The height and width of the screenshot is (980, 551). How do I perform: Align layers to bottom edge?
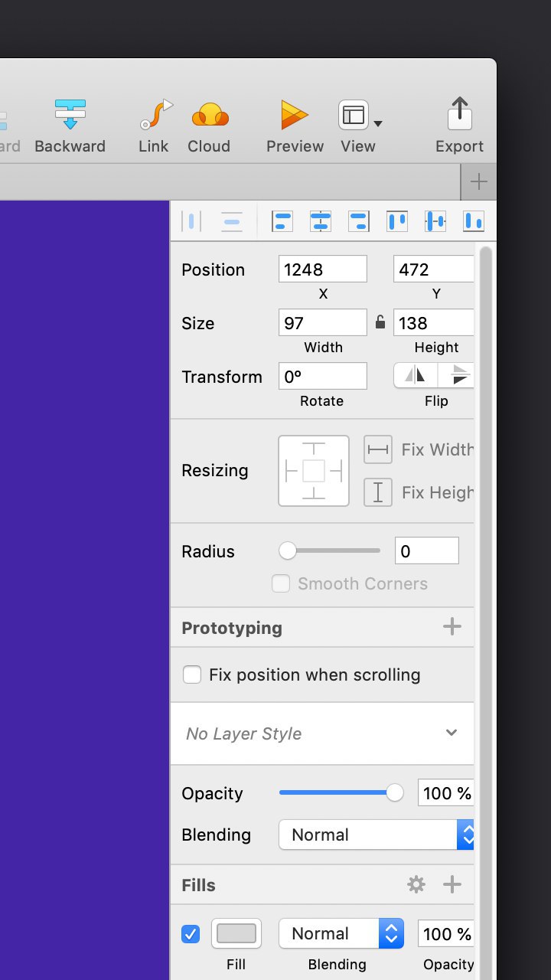click(x=474, y=222)
